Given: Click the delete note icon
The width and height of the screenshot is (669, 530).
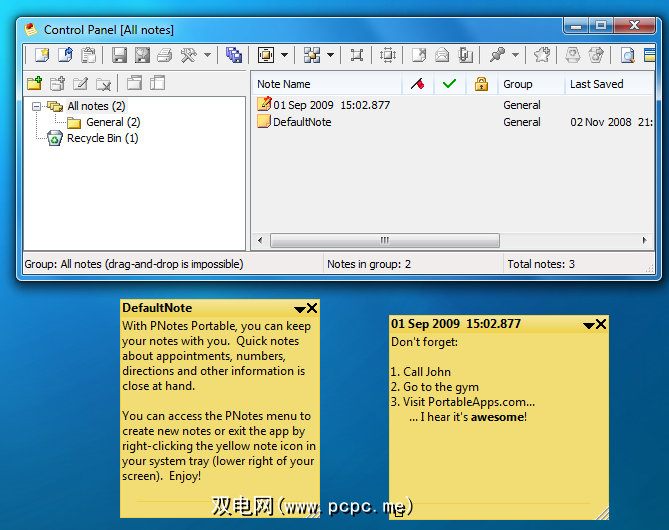Looking at the screenshot, I should 419,55.
